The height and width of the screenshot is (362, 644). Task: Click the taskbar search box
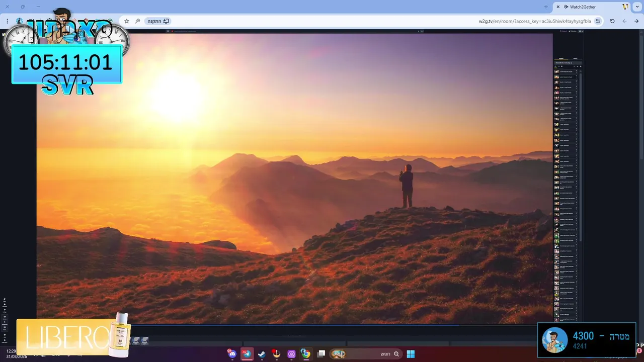366,354
